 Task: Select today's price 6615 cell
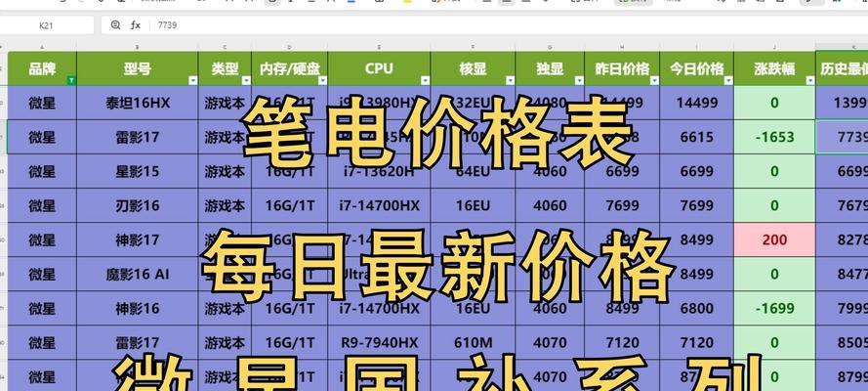click(697, 138)
